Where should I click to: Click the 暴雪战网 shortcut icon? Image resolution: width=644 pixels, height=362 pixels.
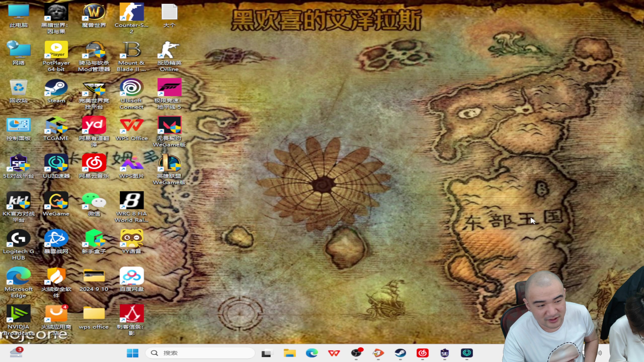click(56, 242)
